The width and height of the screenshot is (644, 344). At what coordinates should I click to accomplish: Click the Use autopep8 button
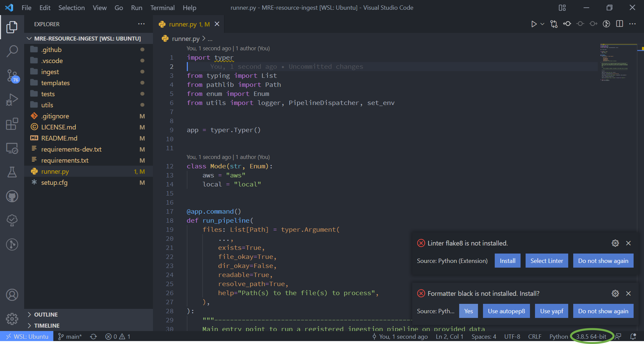pos(506,311)
